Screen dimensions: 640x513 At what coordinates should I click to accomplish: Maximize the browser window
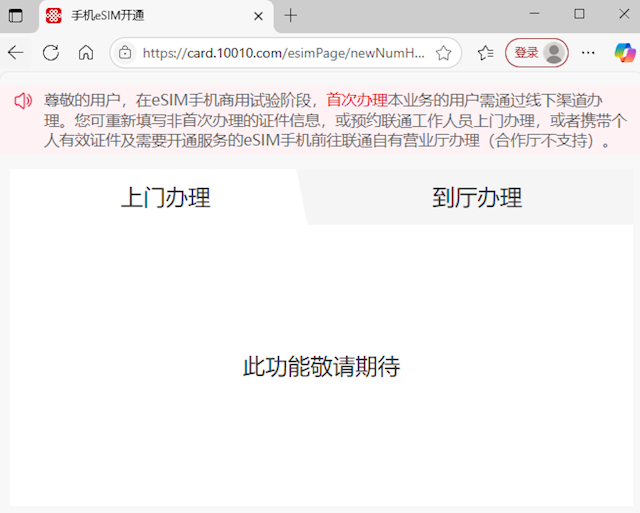tap(579, 13)
